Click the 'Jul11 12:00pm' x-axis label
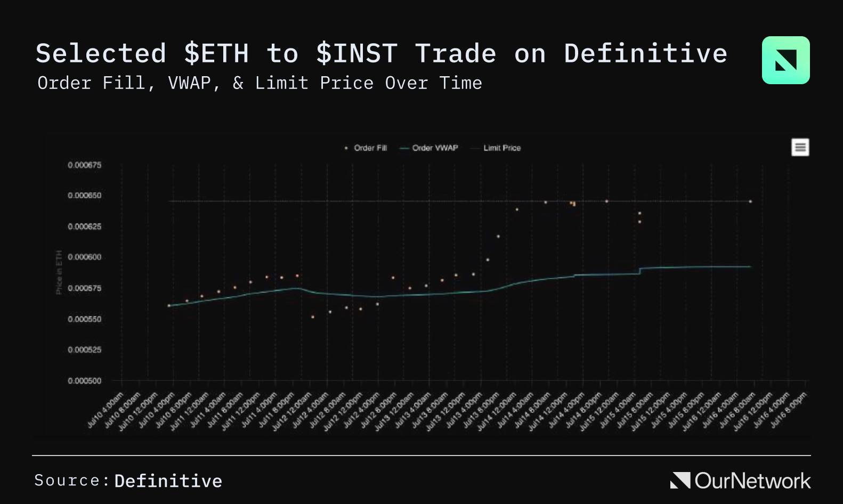Image resolution: width=843 pixels, height=504 pixels. tap(242, 411)
